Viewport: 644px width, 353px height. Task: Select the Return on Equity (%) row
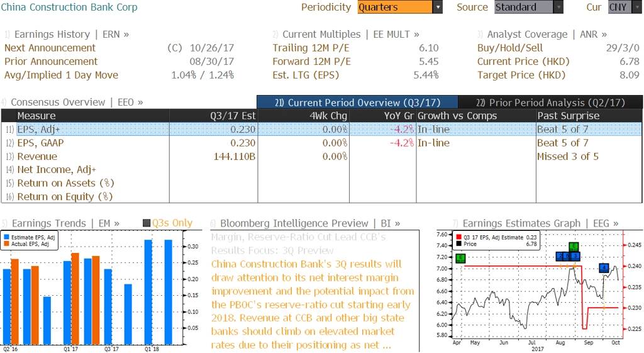tap(321, 196)
